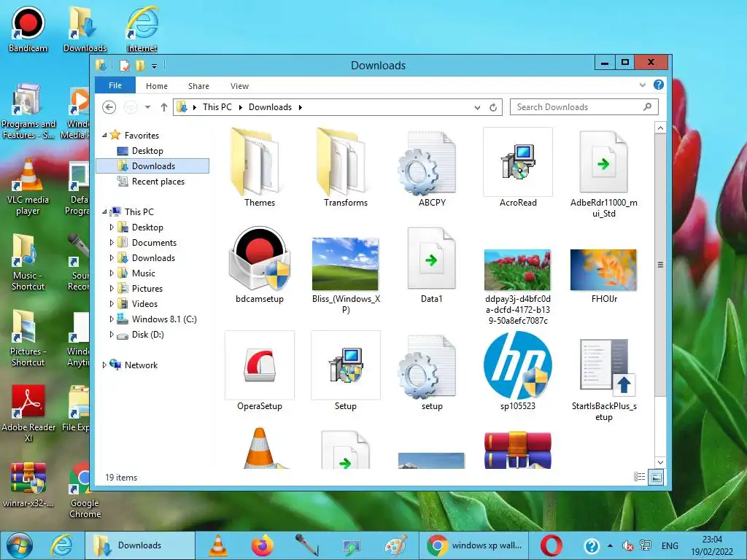The height and width of the screenshot is (560, 747).
Task: Open the Paint taskbar icon
Action: 396,545
